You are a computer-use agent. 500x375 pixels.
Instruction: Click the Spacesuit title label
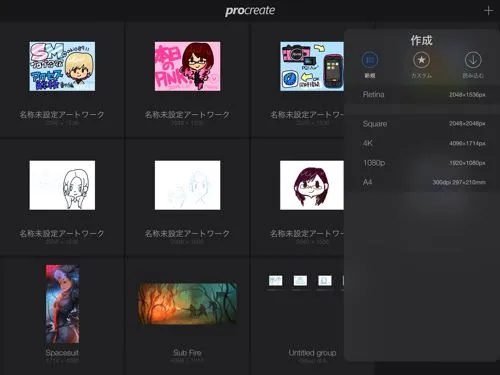[x=62, y=353]
